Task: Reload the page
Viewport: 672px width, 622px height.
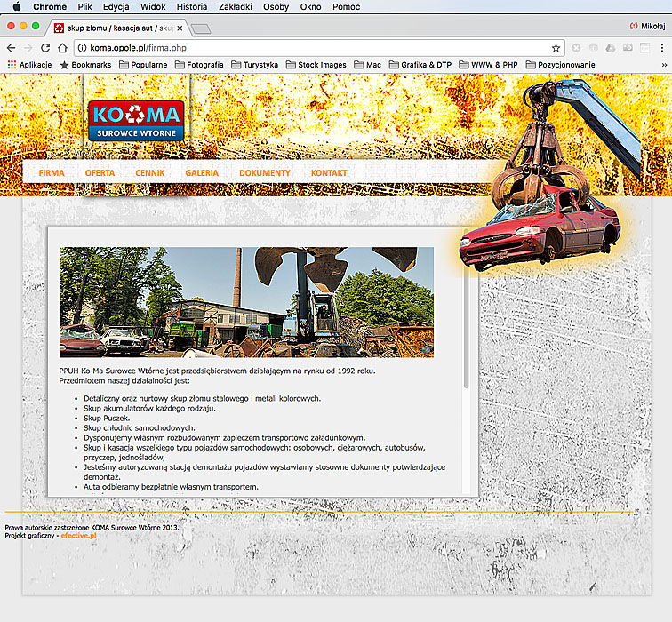Action: click(x=45, y=48)
